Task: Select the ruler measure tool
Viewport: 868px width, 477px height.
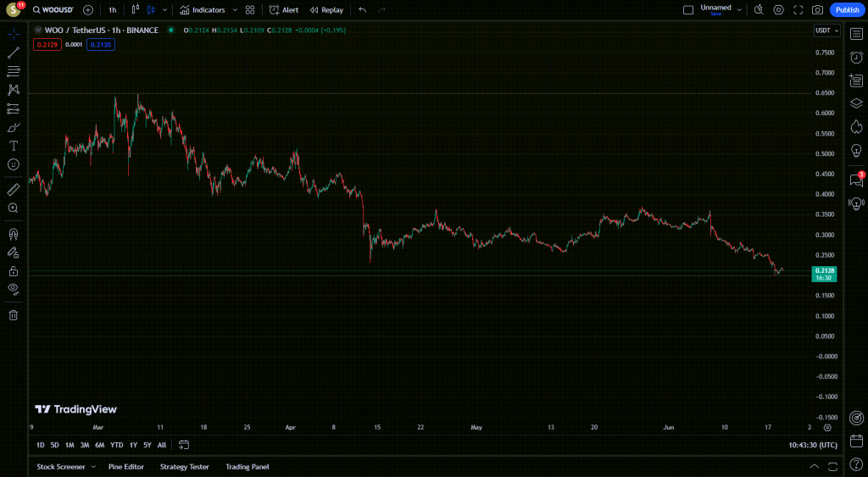Action: [x=14, y=190]
